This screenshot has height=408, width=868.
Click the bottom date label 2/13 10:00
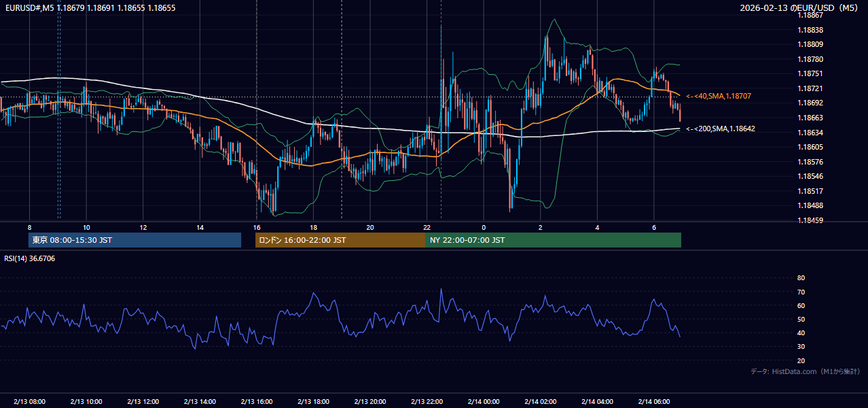click(x=86, y=401)
